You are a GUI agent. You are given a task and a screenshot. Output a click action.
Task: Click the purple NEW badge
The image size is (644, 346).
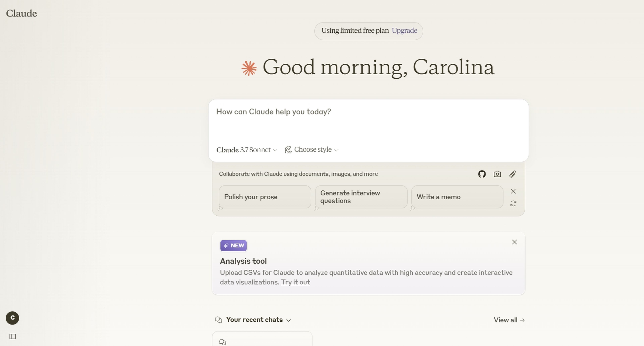click(x=233, y=246)
